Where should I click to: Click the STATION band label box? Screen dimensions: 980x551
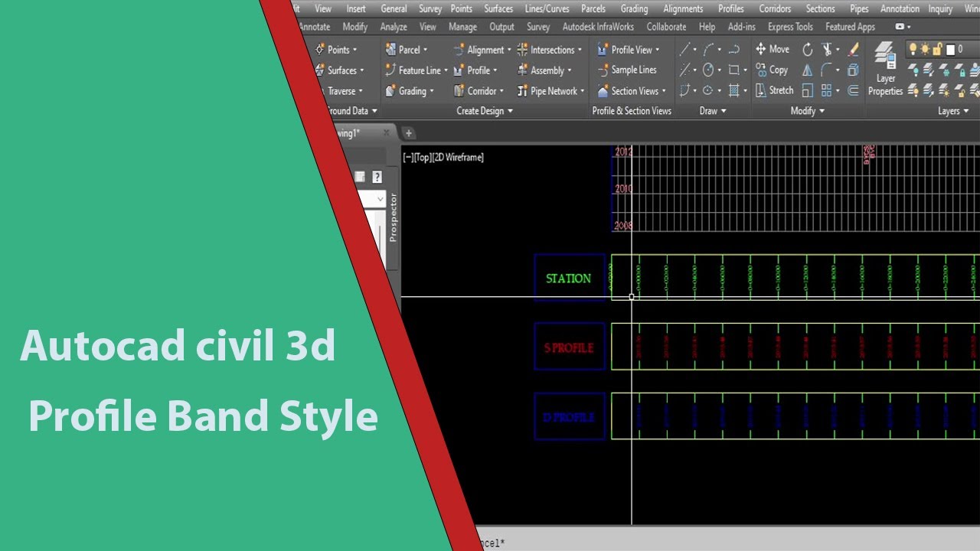[570, 278]
